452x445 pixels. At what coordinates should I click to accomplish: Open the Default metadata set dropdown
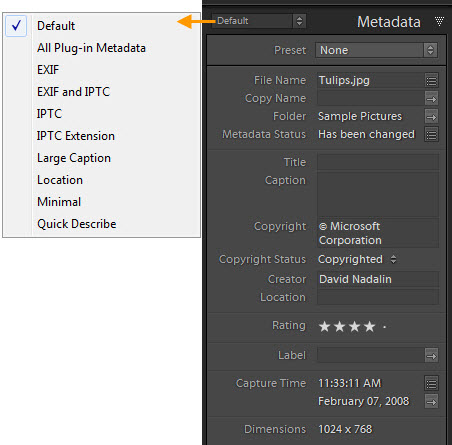(x=259, y=21)
